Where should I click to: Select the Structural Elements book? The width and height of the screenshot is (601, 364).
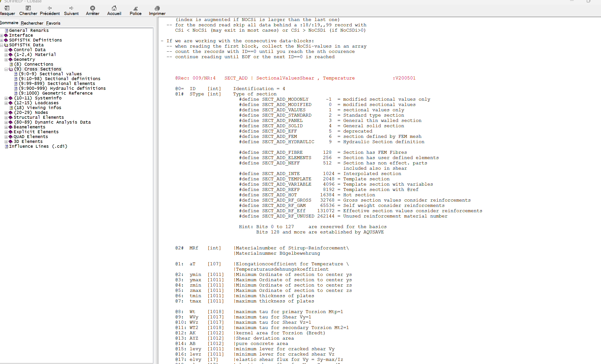click(39, 118)
